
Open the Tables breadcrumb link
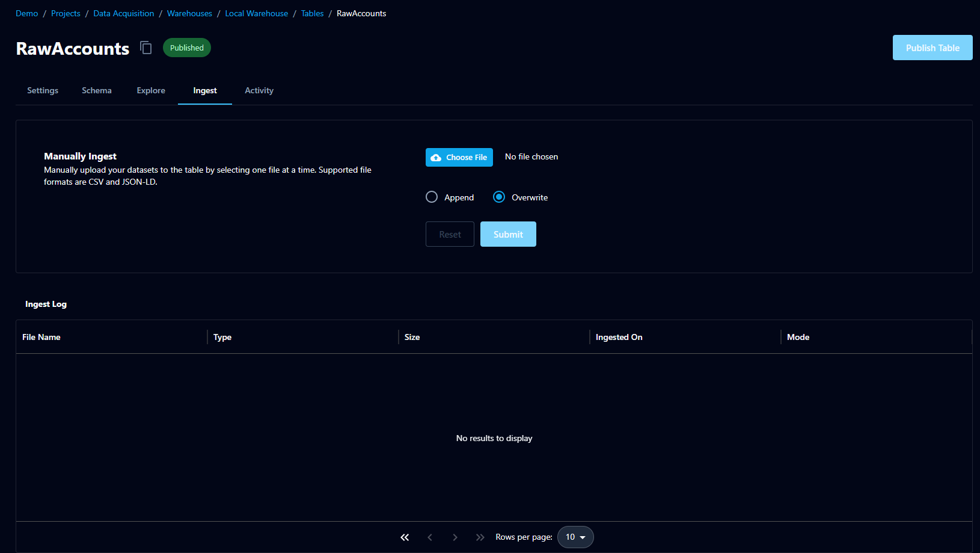[x=313, y=13]
